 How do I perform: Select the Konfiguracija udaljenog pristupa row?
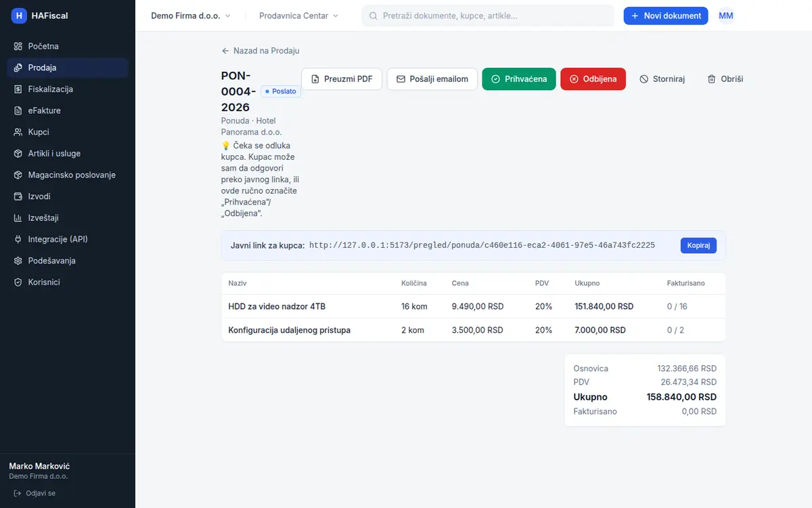(x=474, y=330)
